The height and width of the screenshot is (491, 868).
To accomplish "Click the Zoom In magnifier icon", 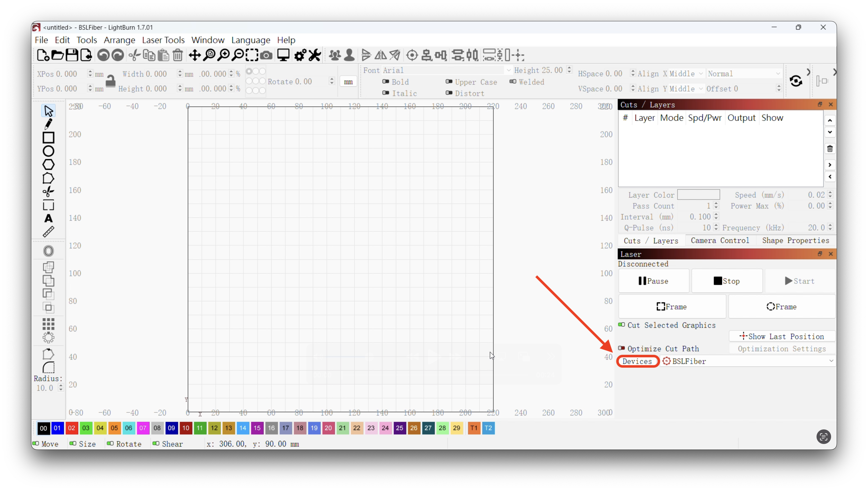I will pos(223,55).
